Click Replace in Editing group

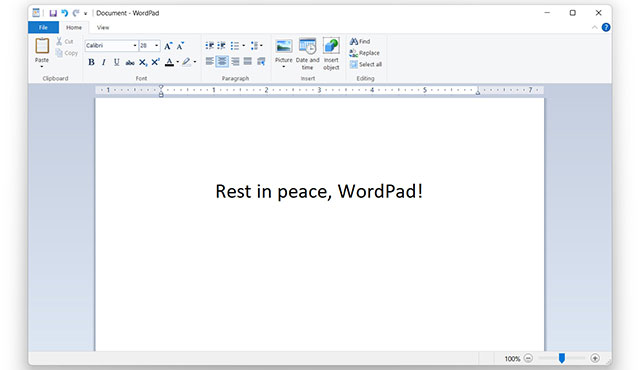364,53
